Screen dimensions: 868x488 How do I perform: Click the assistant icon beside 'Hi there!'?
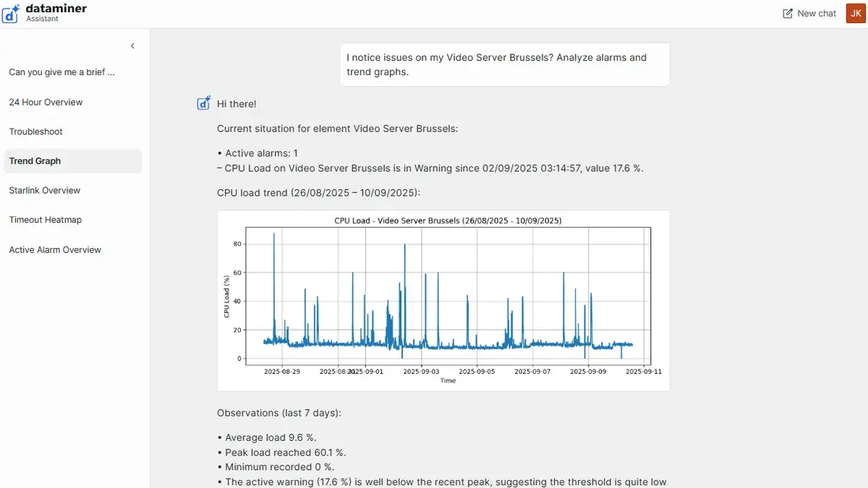tap(204, 103)
